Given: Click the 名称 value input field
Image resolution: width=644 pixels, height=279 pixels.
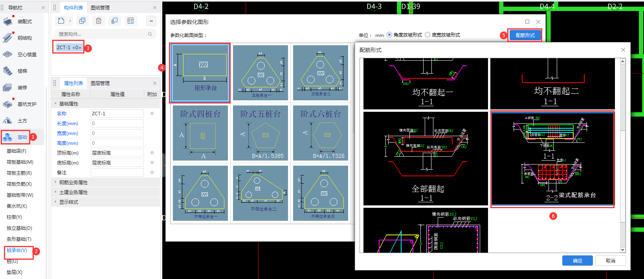Looking at the screenshot, I should 117,113.
